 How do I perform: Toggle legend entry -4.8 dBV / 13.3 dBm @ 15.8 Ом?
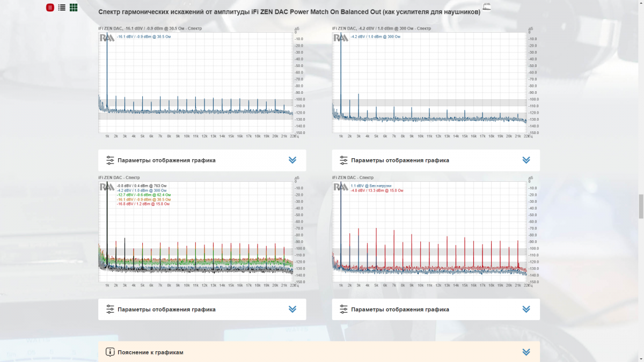tap(377, 190)
